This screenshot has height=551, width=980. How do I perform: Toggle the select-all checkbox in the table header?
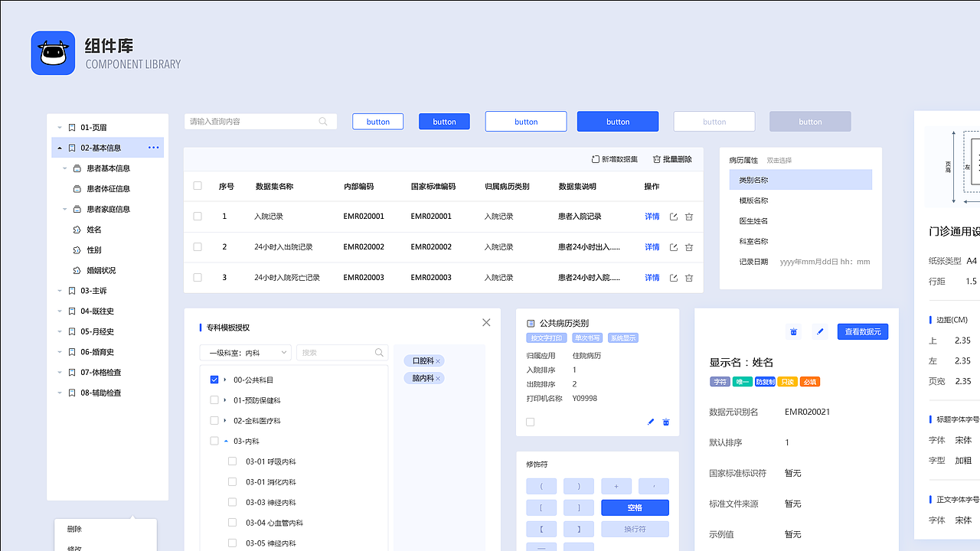198,186
